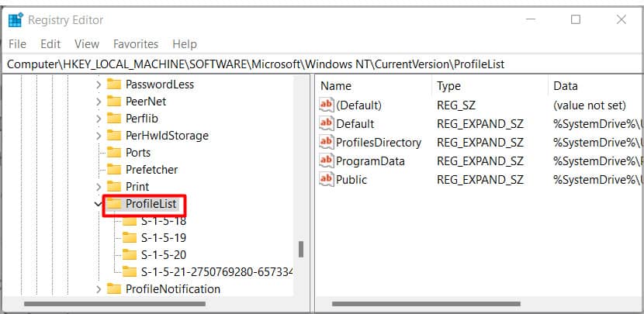This screenshot has height=314, width=644.
Task: Collapse the ProfileList key
Action: [x=99, y=204]
